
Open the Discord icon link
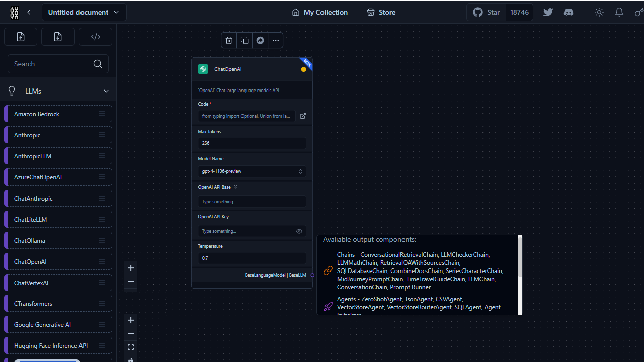pos(569,12)
